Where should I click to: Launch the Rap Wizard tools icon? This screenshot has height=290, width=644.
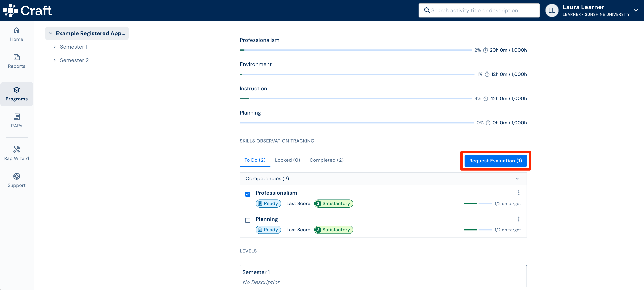tap(17, 149)
